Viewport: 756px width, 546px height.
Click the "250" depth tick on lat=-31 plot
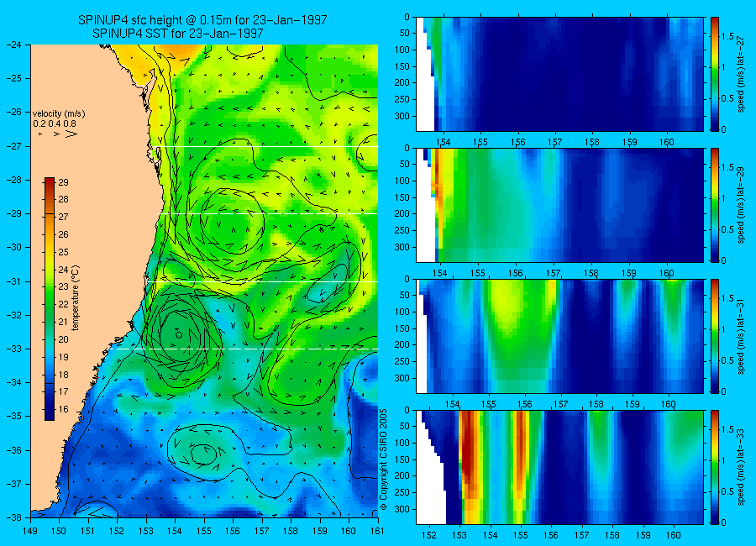point(402,361)
